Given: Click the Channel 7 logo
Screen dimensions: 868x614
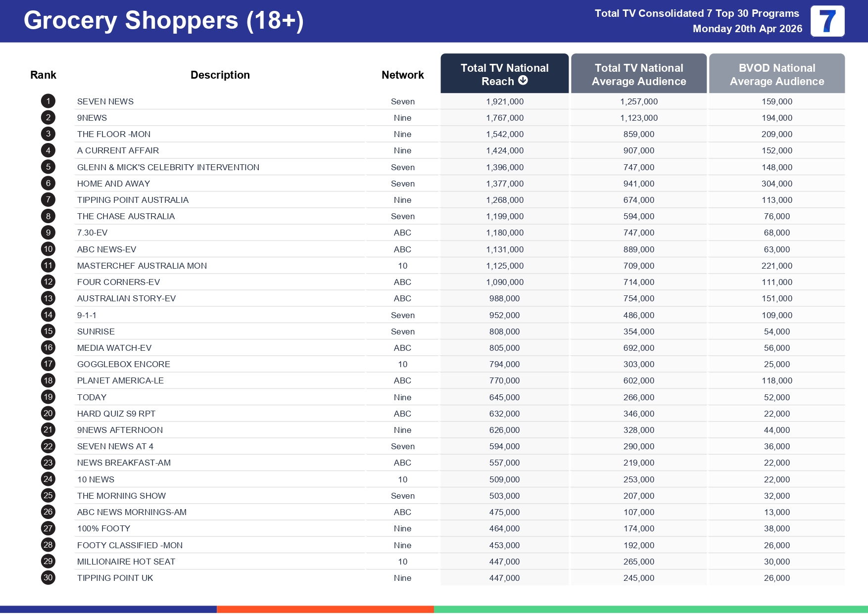Looking at the screenshot, I should coord(827,21).
